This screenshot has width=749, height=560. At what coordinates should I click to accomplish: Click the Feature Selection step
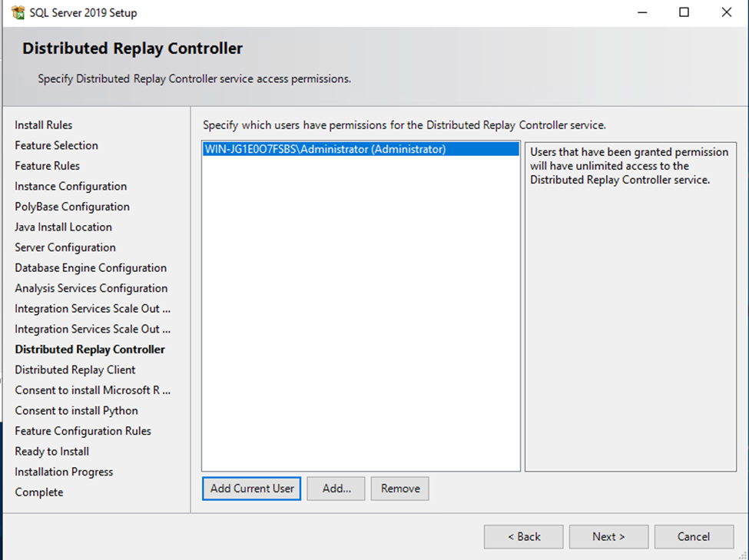click(x=56, y=145)
